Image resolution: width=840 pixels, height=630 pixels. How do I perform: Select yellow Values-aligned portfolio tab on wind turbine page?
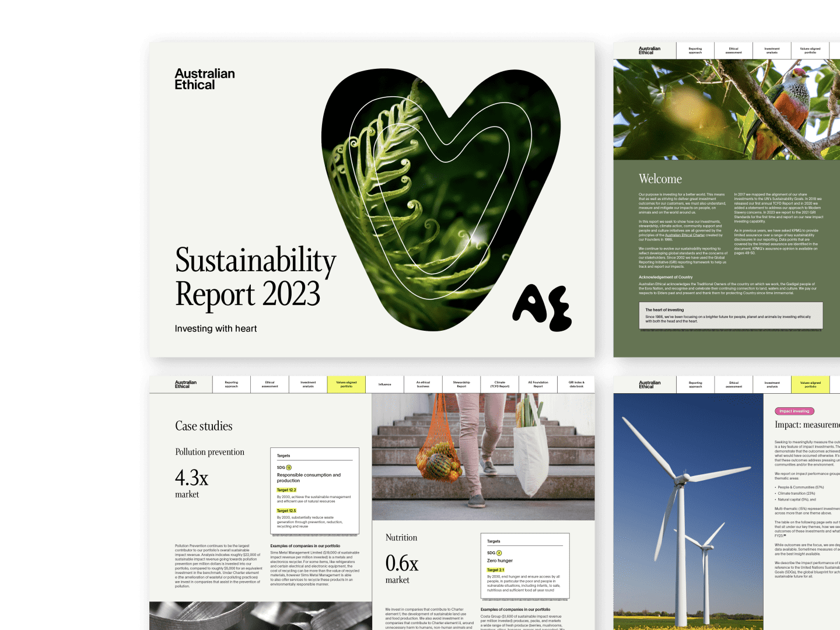(x=810, y=385)
